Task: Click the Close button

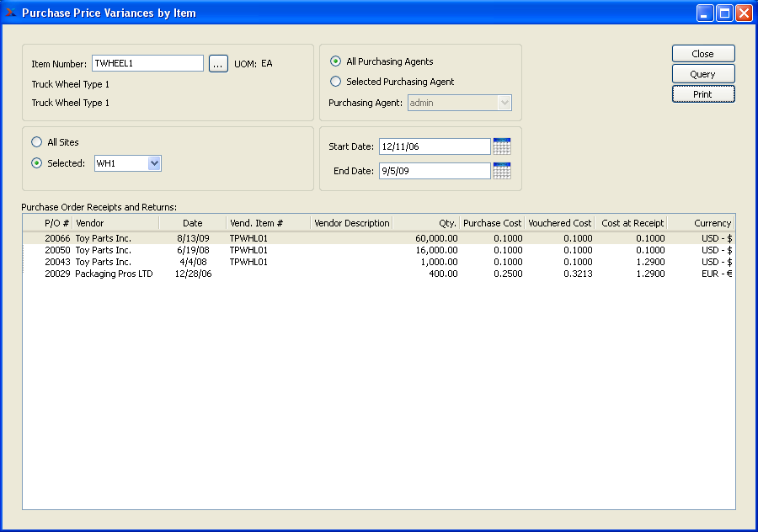Action: click(x=703, y=54)
